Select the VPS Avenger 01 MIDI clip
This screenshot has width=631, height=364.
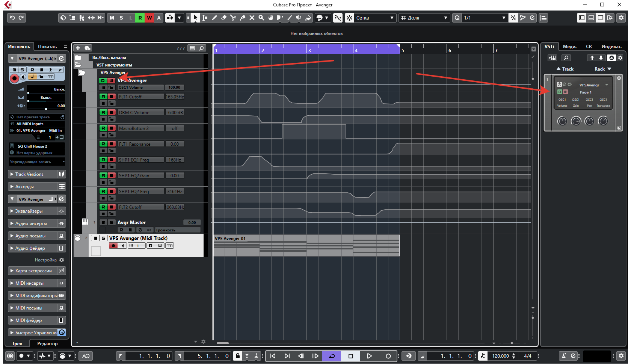click(306, 245)
